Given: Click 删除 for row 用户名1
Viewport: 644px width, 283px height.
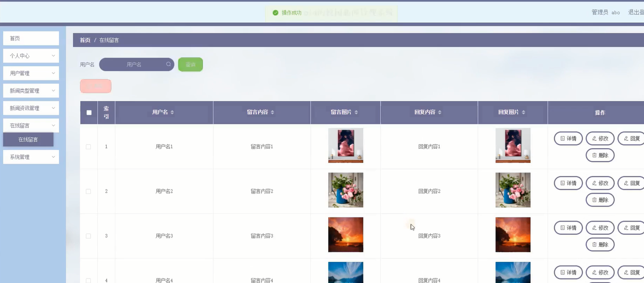Looking at the screenshot, I should coord(600,155).
